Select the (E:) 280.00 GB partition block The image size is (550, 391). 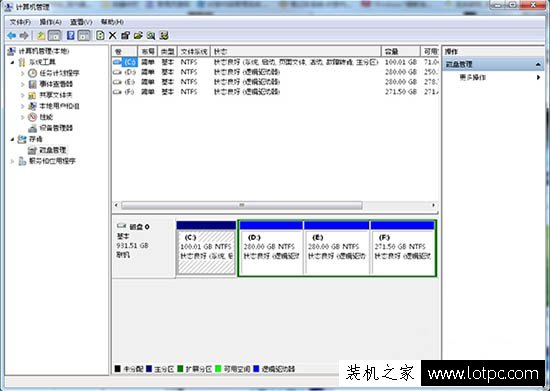pyautogui.click(x=337, y=248)
